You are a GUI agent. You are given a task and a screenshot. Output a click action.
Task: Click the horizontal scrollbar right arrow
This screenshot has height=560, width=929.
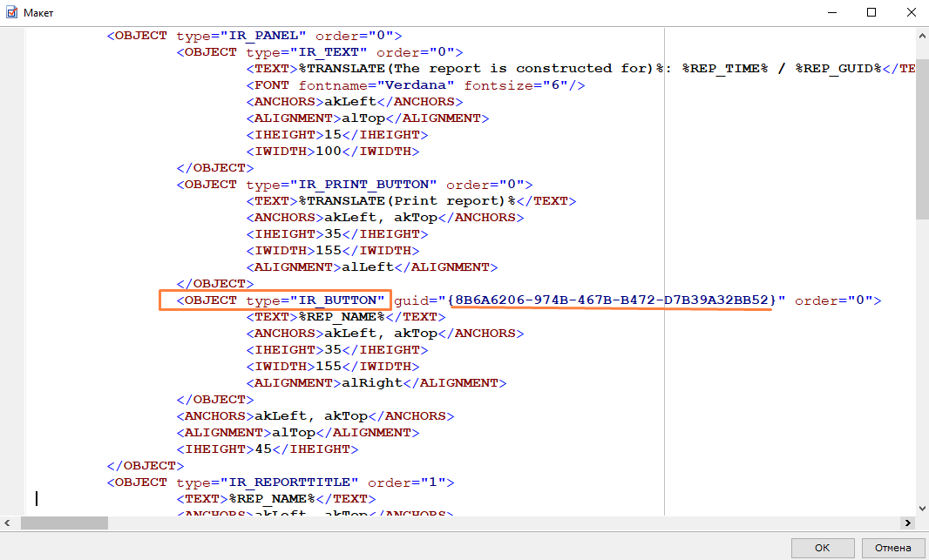[907, 523]
